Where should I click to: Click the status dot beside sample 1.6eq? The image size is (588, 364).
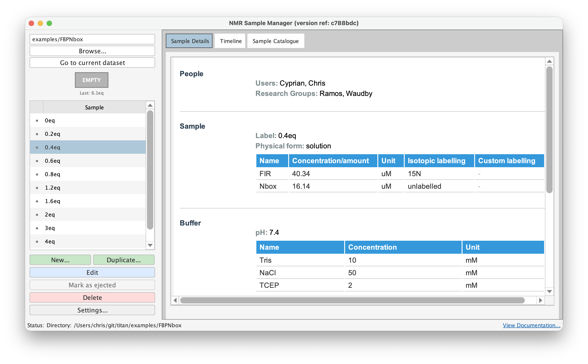[37, 201]
